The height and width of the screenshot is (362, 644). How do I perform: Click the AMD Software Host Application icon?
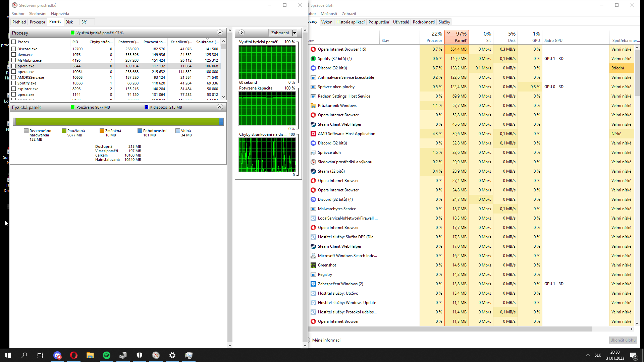[x=313, y=134]
